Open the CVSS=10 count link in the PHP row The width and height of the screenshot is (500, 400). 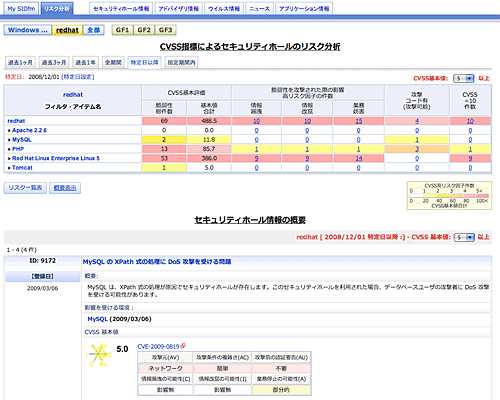coord(470,149)
